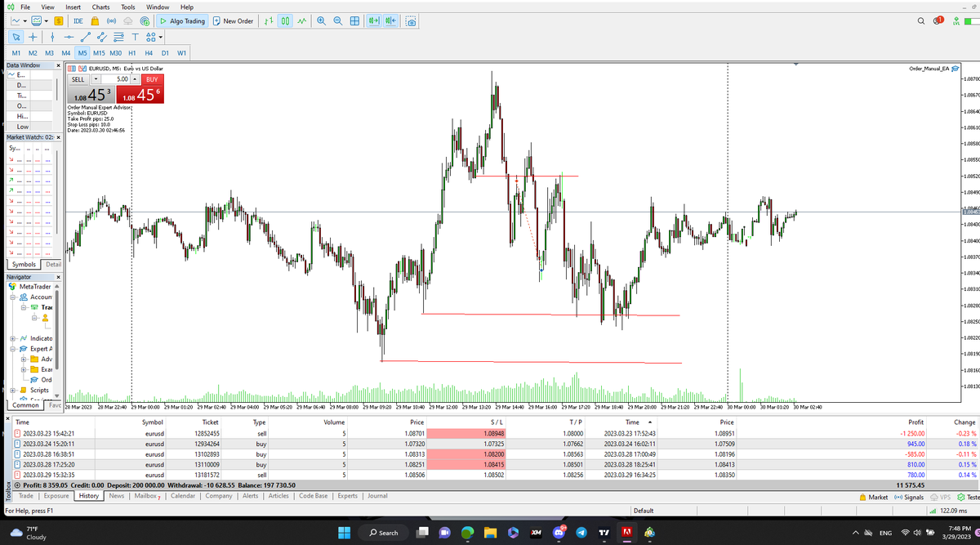Screen dimensions: 980x545
Task: Sort history by the Symbol column header
Action: click(153, 422)
